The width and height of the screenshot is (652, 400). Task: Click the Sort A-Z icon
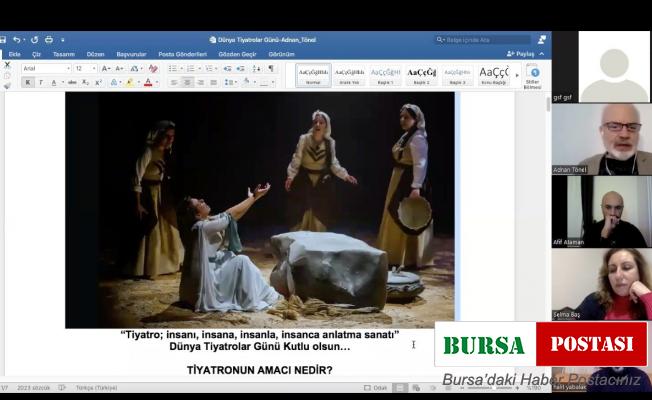pyautogui.click(x=257, y=68)
